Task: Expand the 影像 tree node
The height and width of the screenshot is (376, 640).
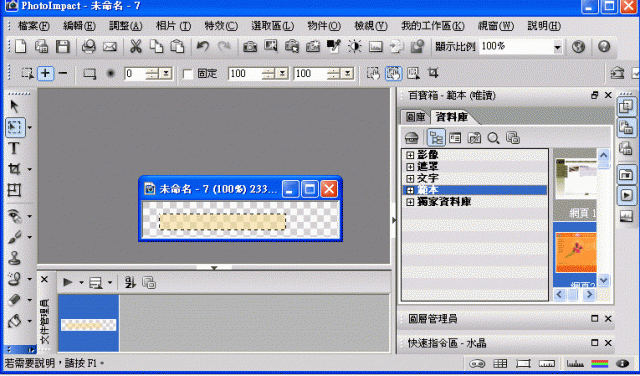Action: [410, 155]
